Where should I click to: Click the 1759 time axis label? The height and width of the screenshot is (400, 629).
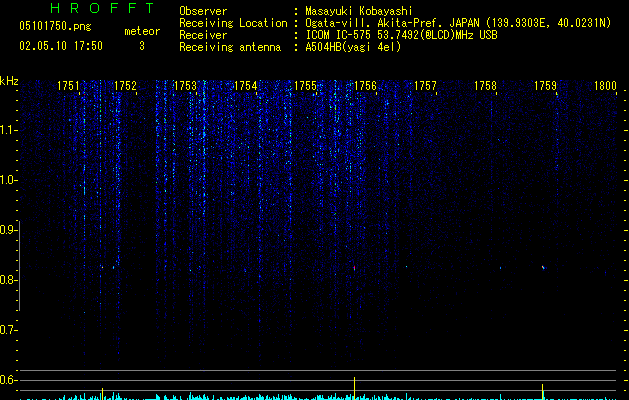click(545, 86)
